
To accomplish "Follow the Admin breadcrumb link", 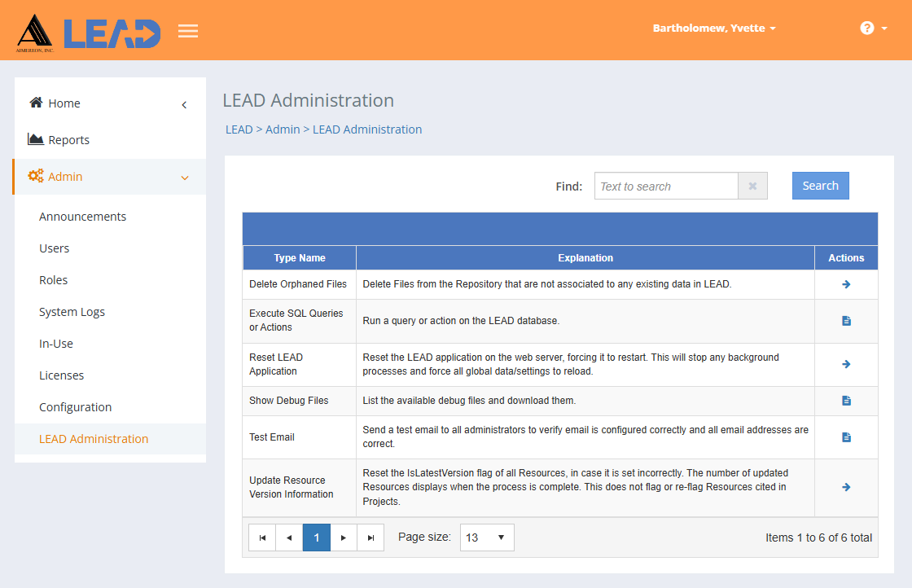I will (283, 129).
